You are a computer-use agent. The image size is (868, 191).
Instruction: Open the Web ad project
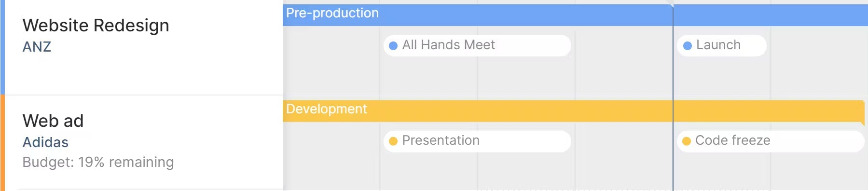pyautogui.click(x=53, y=121)
